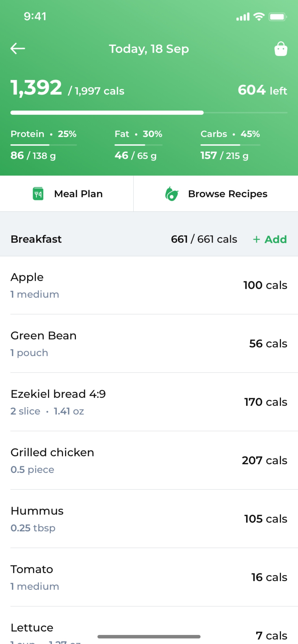The height and width of the screenshot is (644, 298).
Task: Open the Hummus food entry
Action: tap(149, 519)
